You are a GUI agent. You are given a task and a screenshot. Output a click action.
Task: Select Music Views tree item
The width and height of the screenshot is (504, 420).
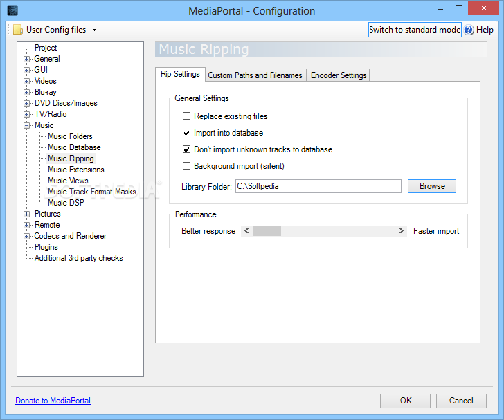(68, 181)
